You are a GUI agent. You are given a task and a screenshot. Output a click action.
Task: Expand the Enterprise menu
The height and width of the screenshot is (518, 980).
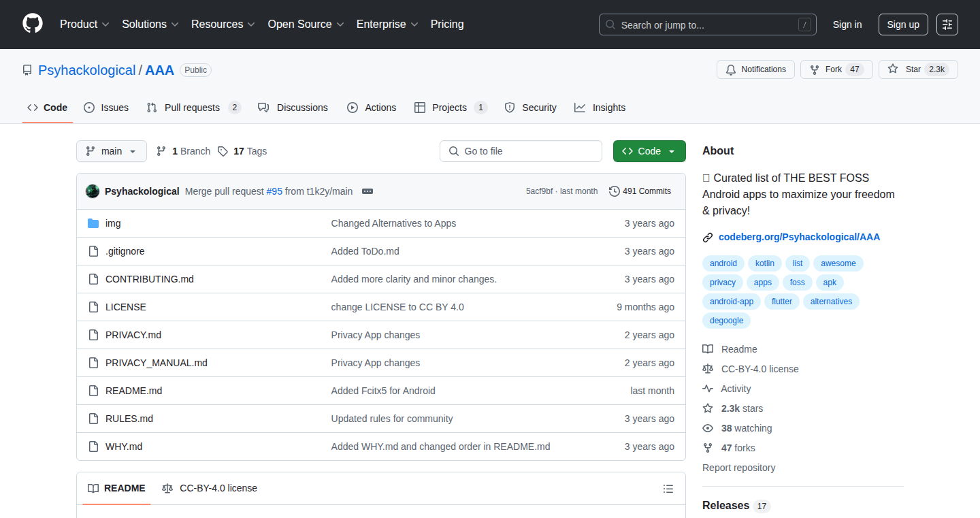click(x=387, y=24)
